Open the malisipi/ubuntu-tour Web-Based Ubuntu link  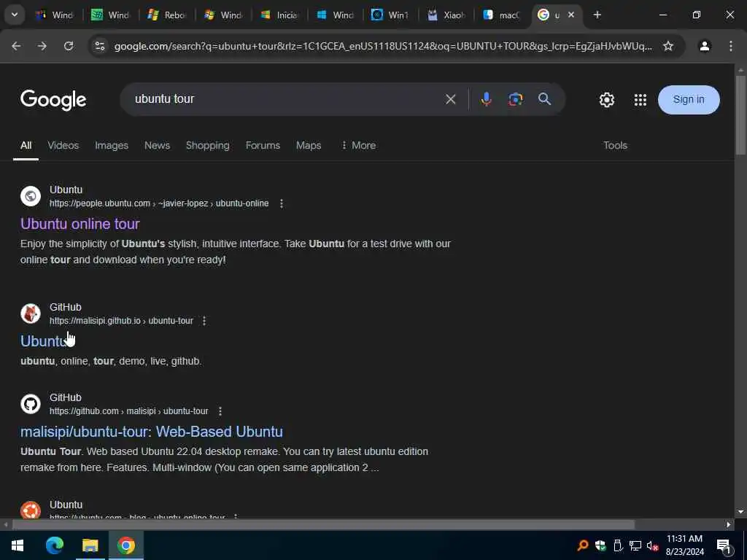click(152, 432)
